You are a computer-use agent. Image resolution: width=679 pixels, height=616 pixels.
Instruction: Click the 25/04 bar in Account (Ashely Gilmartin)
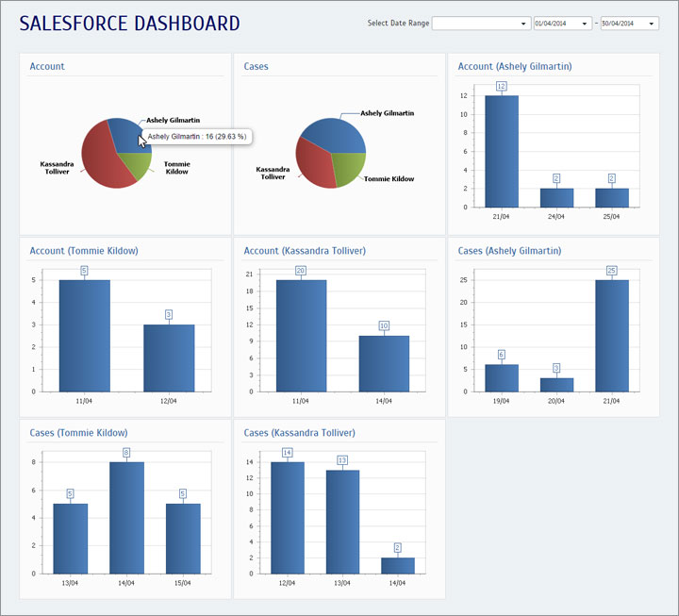click(x=612, y=198)
